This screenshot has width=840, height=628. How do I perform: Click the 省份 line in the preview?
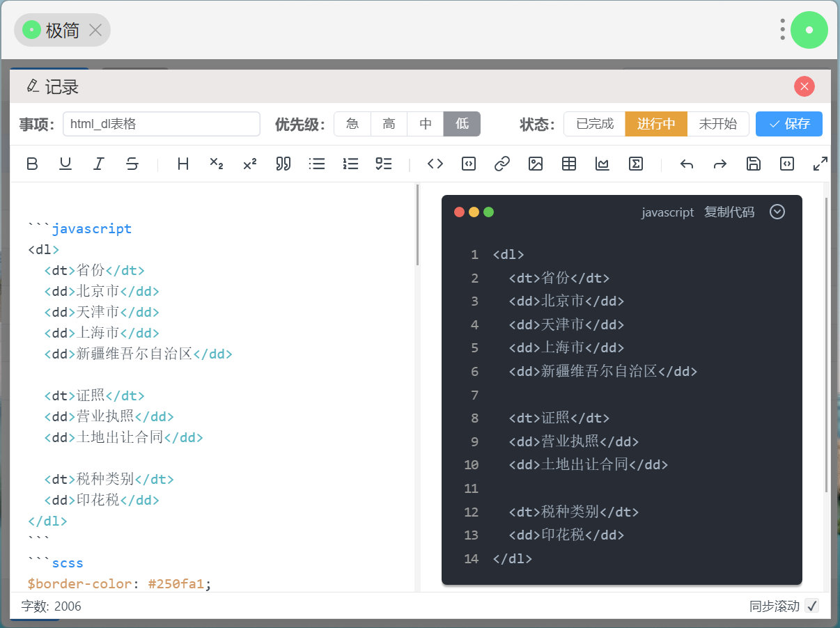559,278
